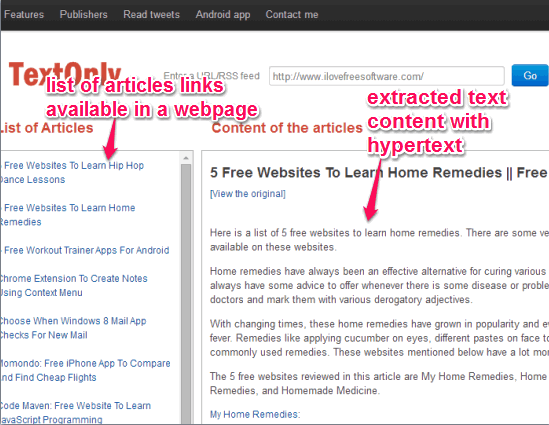Open the Contact me navigation link
The width and height of the screenshot is (549, 425).
click(292, 14)
